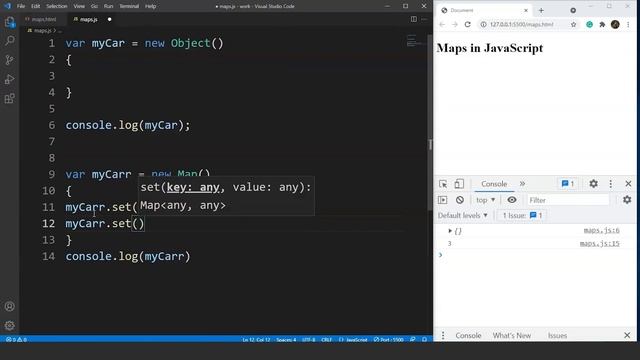Open the Go menu

[x=94, y=6]
